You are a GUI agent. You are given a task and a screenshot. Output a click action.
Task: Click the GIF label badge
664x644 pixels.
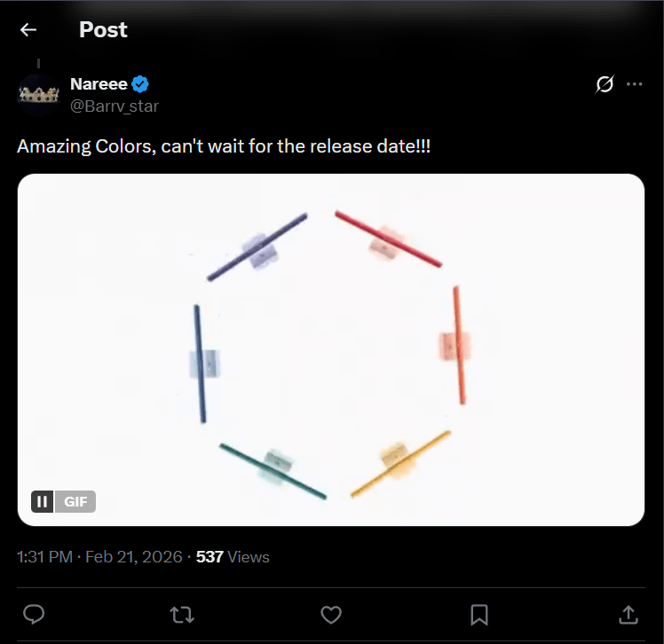tap(76, 502)
